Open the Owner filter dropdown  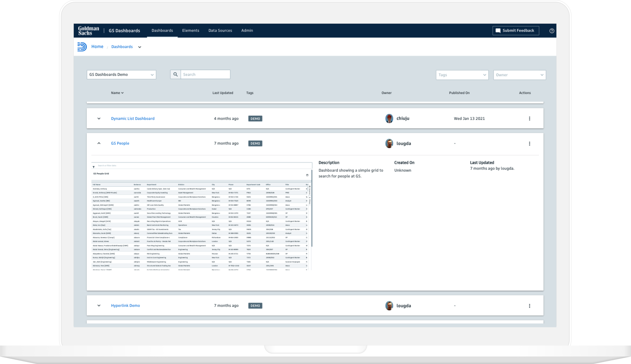[x=519, y=75]
